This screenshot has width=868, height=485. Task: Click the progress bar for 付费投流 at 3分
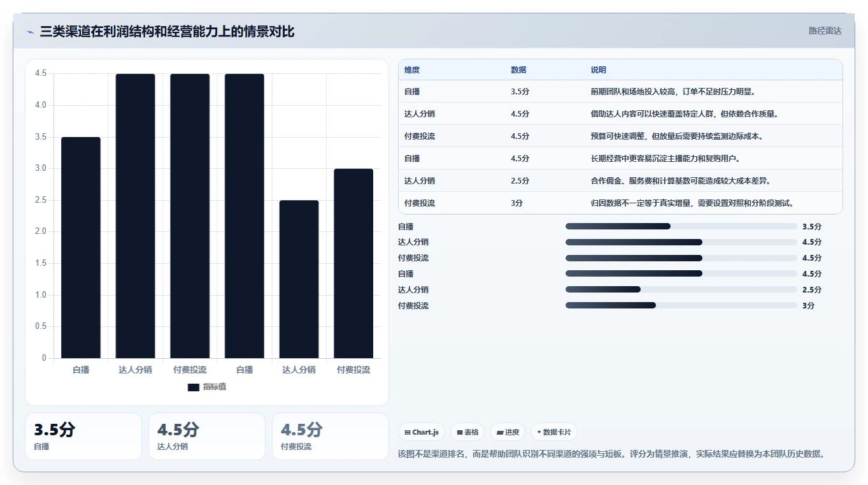click(681, 305)
